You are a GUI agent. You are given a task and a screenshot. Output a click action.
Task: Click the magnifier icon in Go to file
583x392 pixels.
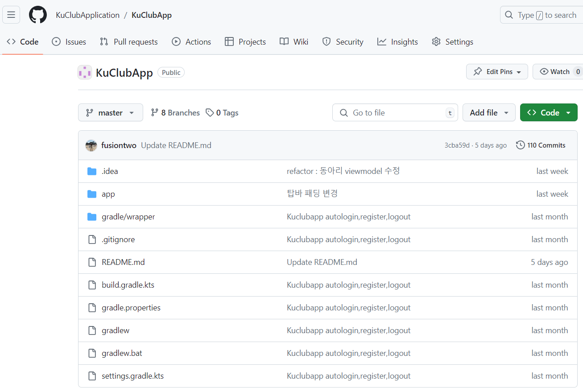[343, 113]
